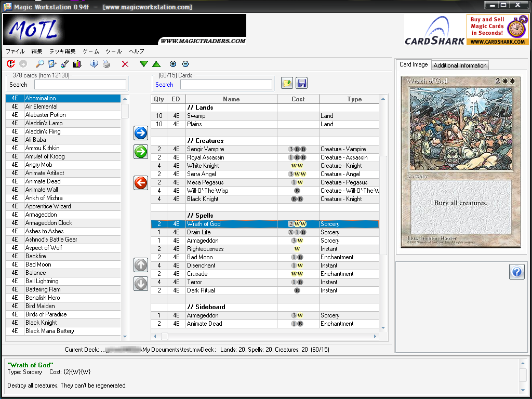Click the blue right arrow button
The image size is (532, 399).
coord(141,133)
